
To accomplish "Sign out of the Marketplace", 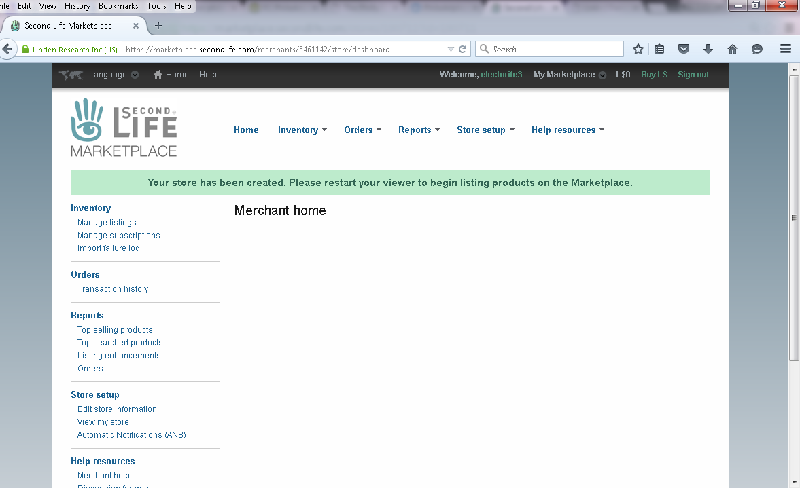I will pos(693,75).
